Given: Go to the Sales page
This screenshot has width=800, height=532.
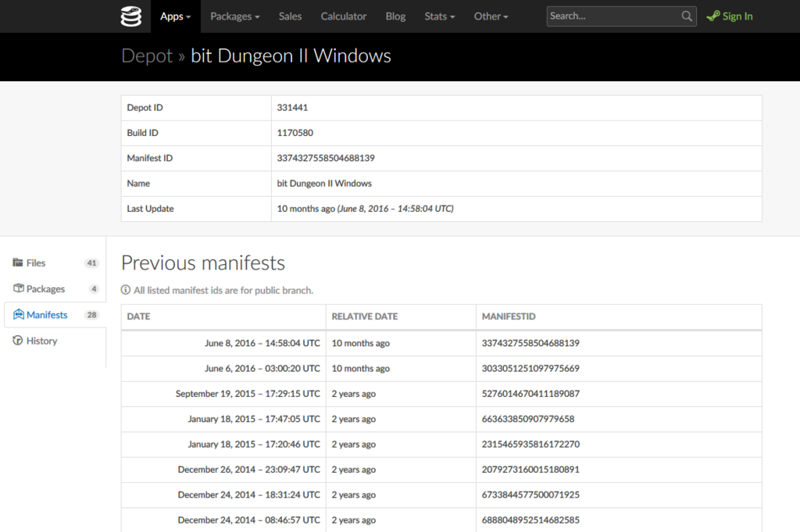Looking at the screenshot, I should pyautogui.click(x=291, y=16).
